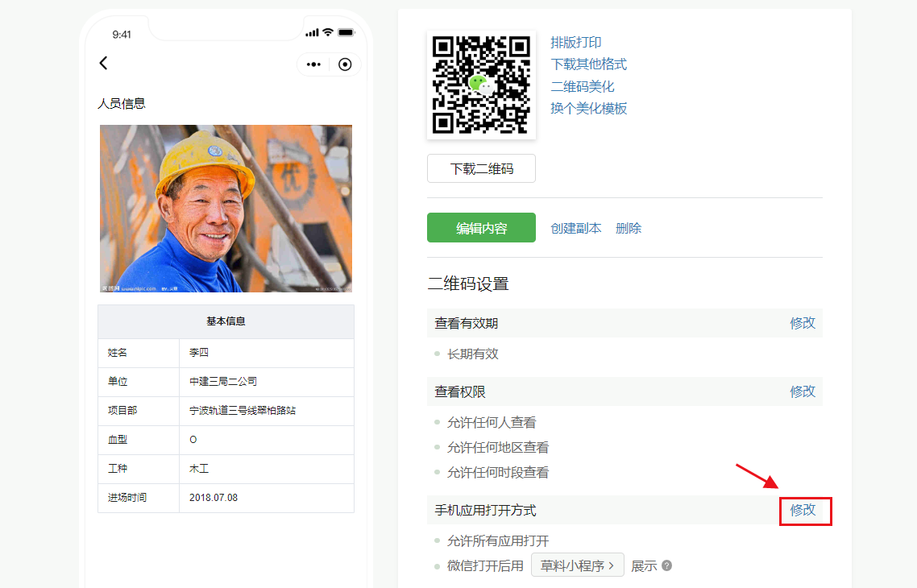Open 二维码美化 link
This screenshot has width=917, height=588.
point(583,86)
